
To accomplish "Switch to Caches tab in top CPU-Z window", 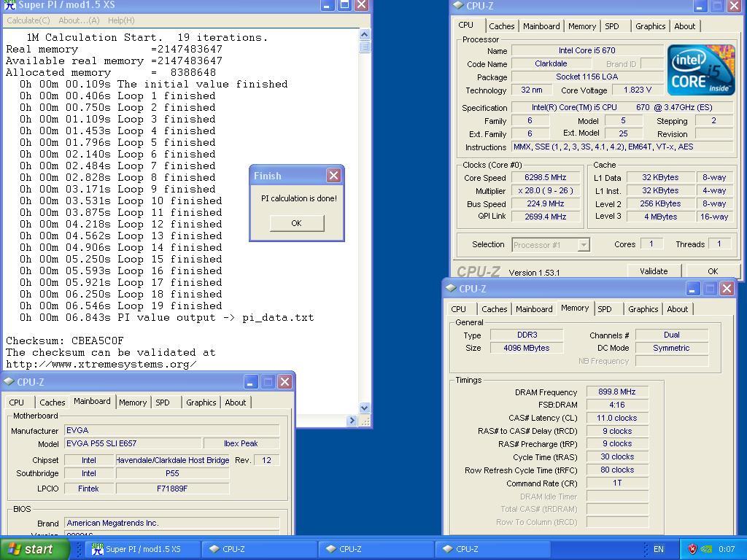I will click(x=502, y=26).
